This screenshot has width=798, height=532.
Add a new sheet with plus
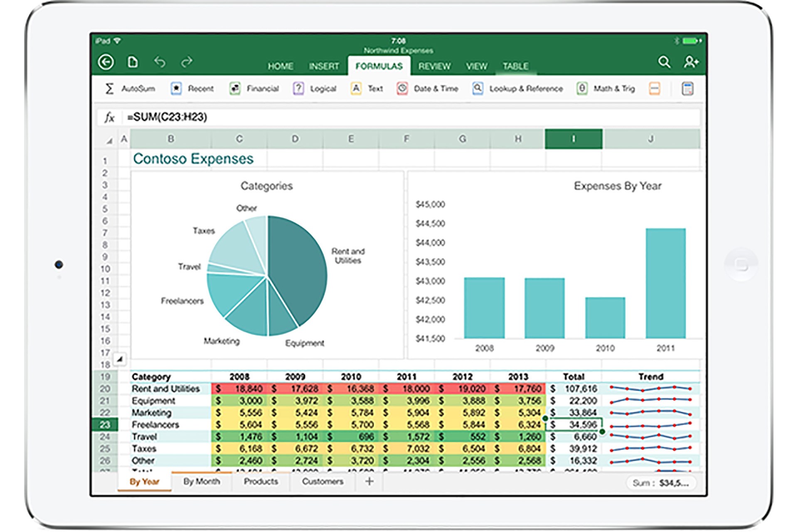pos(369,481)
